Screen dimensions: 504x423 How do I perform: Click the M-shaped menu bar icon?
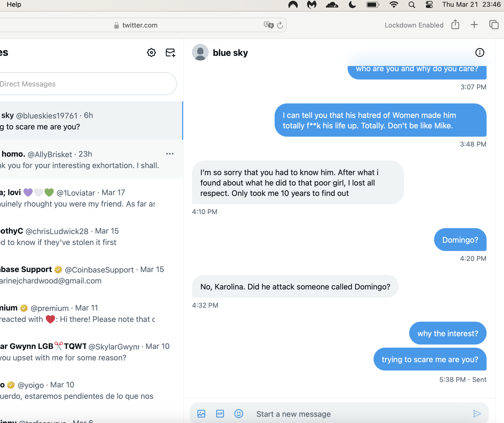[x=312, y=5]
